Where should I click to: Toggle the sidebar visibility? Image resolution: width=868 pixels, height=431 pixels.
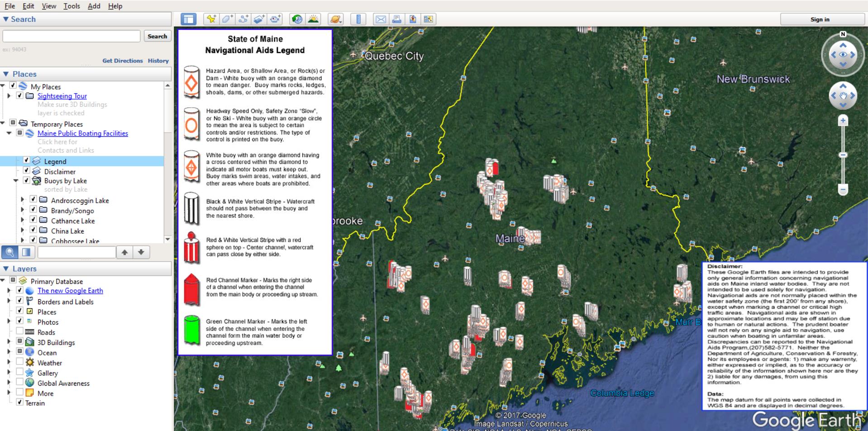(x=189, y=19)
